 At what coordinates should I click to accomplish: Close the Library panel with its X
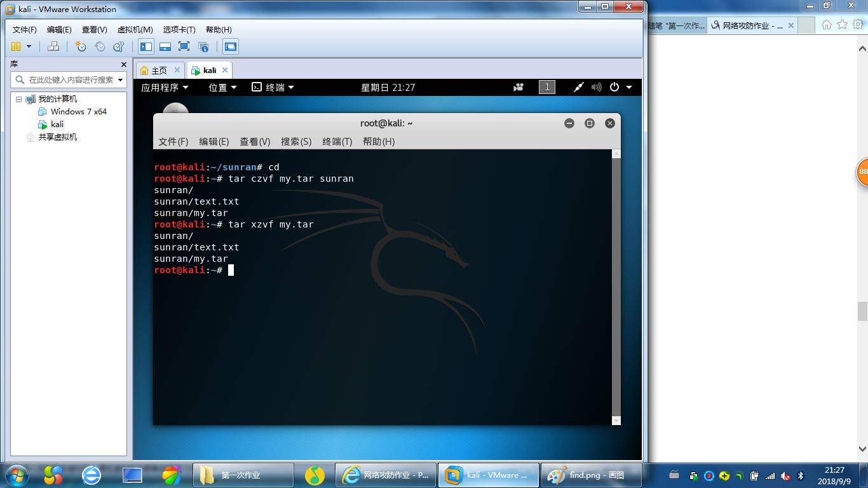[x=124, y=64]
